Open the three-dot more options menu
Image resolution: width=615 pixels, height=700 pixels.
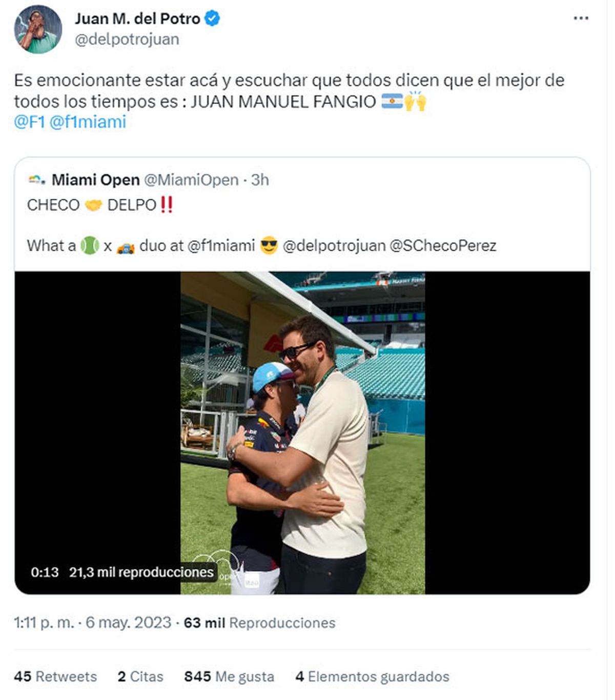pyautogui.click(x=580, y=18)
